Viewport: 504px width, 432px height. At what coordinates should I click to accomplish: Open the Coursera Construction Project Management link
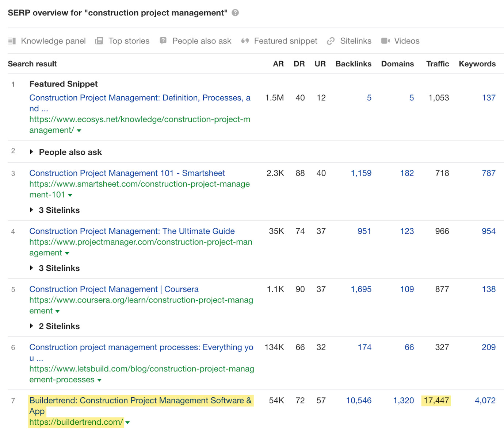click(x=114, y=289)
